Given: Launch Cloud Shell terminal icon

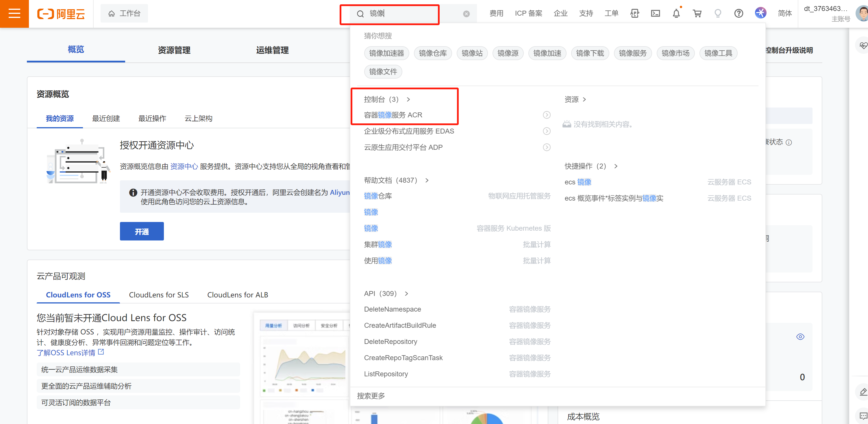Looking at the screenshot, I should point(655,14).
